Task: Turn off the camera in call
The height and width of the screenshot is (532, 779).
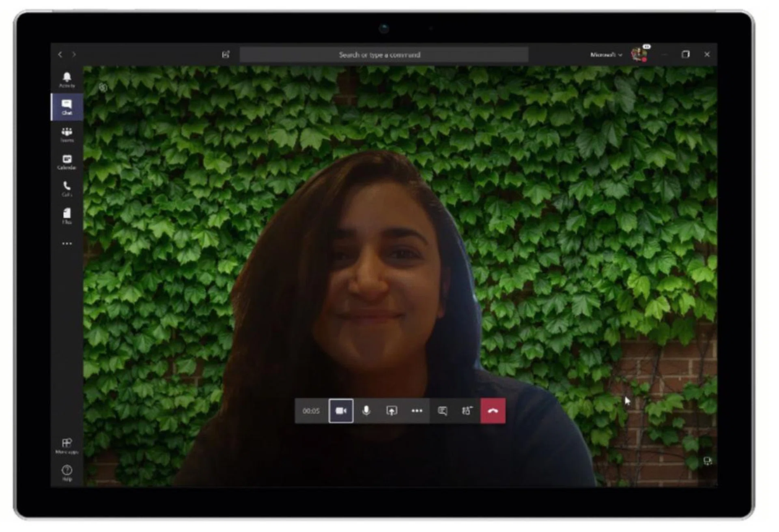Action: tap(341, 411)
